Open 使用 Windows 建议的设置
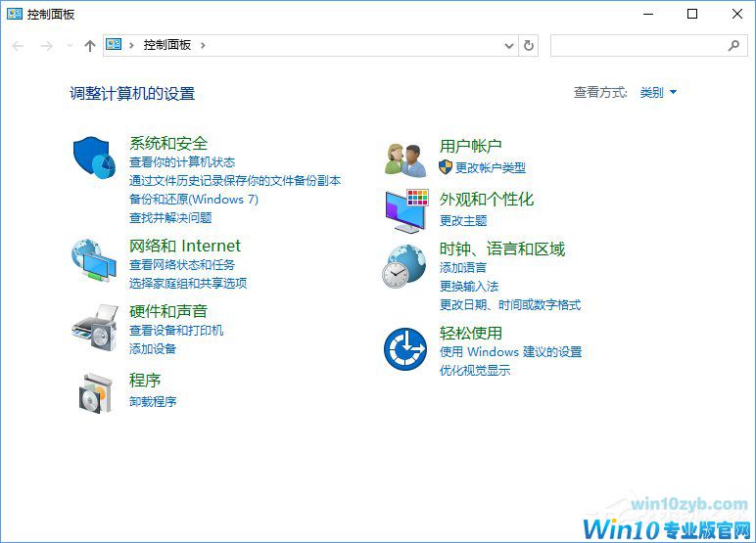Viewport: 756px width, 543px height. 510,351
